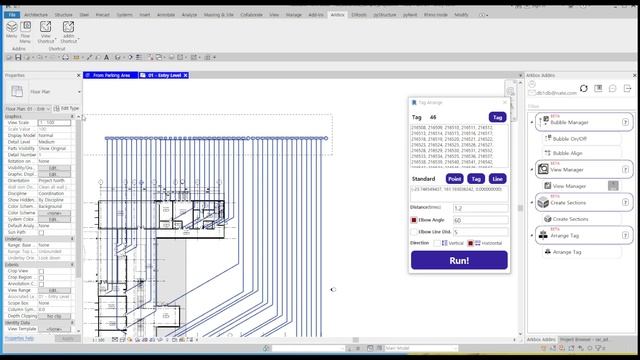640x360 pixels.
Task: Click the print icon in quick access toolbar
Action: point(65,58)
